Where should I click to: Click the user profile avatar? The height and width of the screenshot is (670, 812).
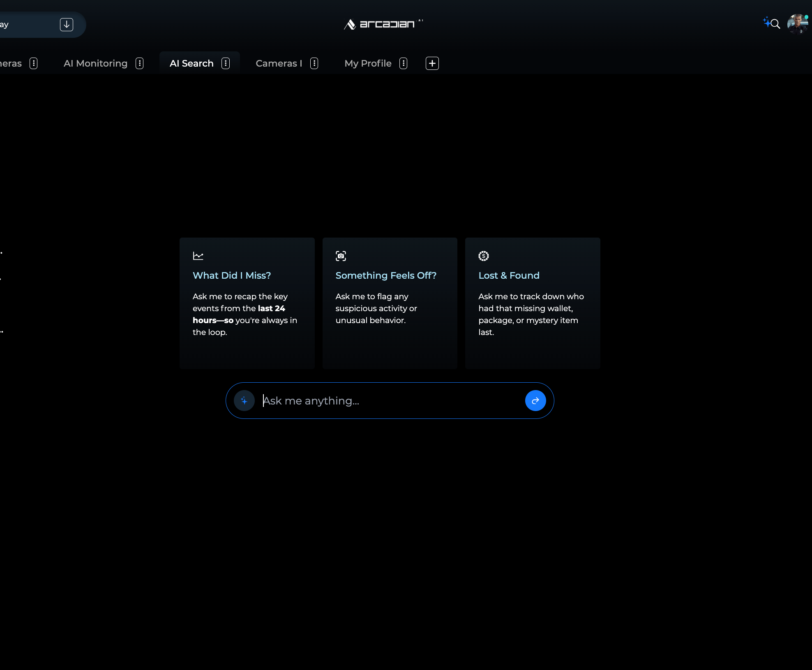(797, 24)
